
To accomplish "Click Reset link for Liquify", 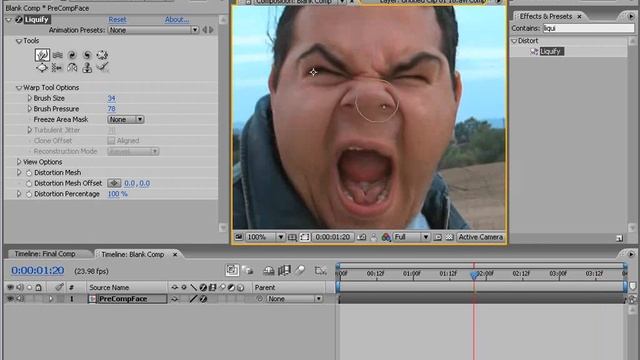I will tap(117, 20).
